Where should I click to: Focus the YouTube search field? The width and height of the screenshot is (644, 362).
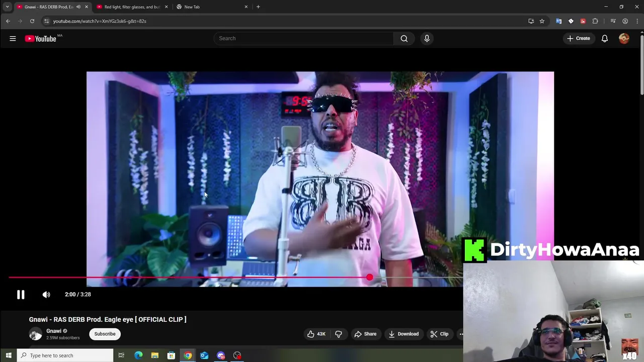click(304, 38)
